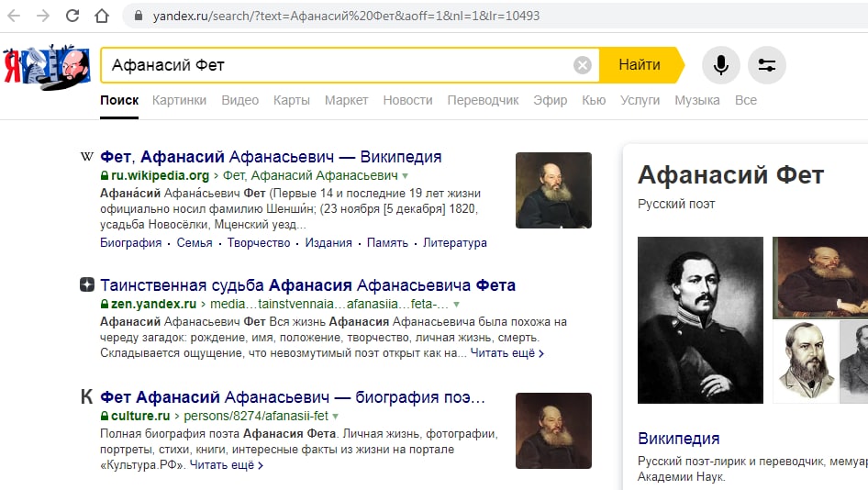Show all services via Все

coord(746,100)
